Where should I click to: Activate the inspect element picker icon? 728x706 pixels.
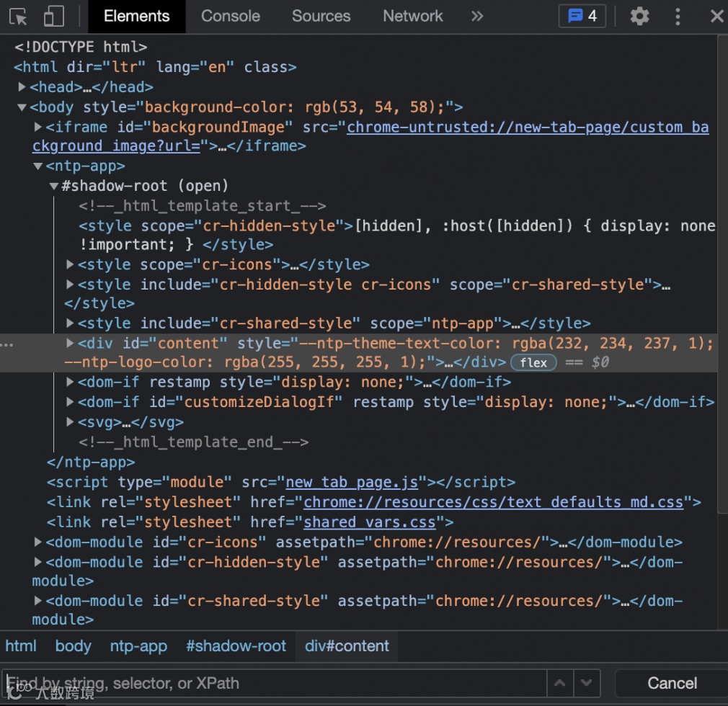point(18,17)
